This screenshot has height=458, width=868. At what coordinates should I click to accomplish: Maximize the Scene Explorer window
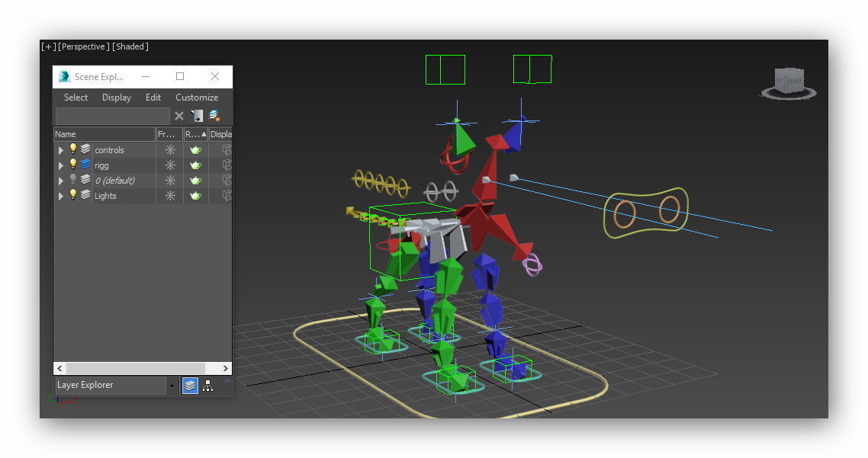(x=180, y=76)
